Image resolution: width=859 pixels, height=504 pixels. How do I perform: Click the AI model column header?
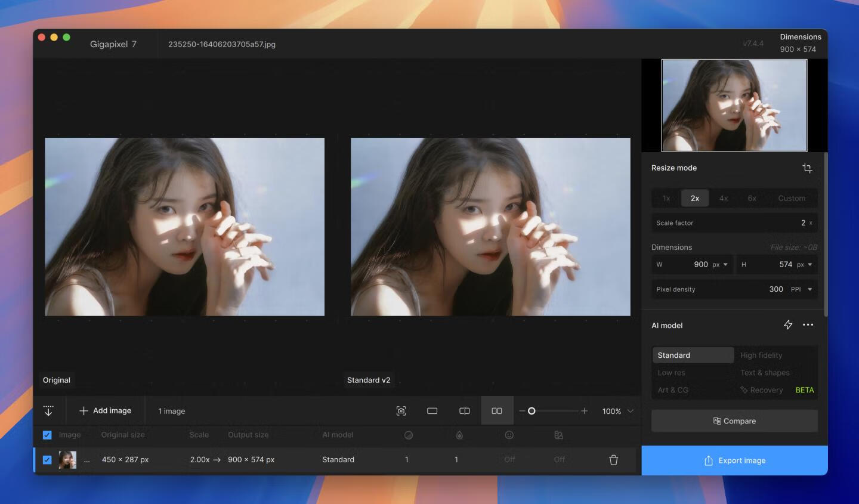pyautogui.click(x=338, y=435)
